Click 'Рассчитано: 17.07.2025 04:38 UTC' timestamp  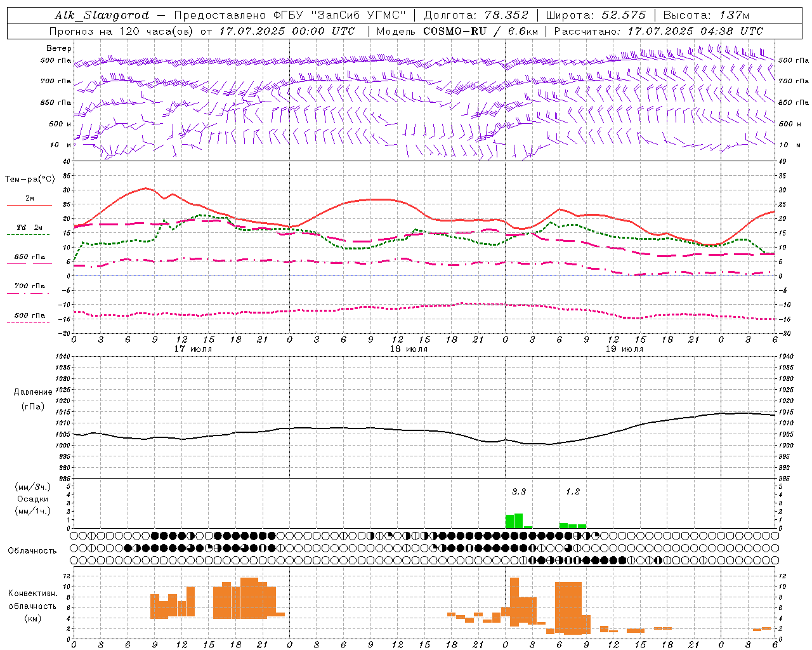(658, 31)
